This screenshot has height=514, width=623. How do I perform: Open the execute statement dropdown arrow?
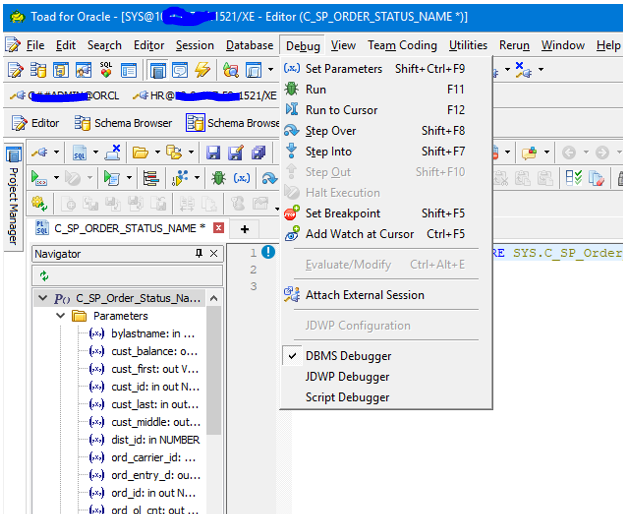coord(56,178)
